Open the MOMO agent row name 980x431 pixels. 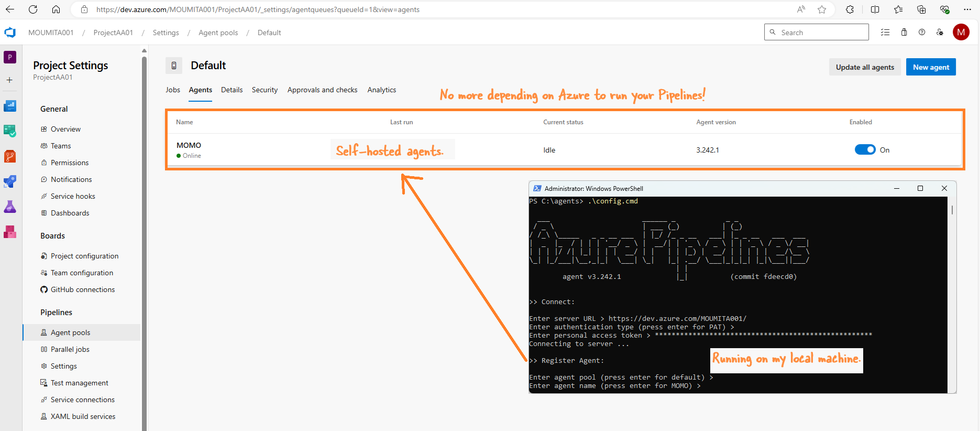189,145
